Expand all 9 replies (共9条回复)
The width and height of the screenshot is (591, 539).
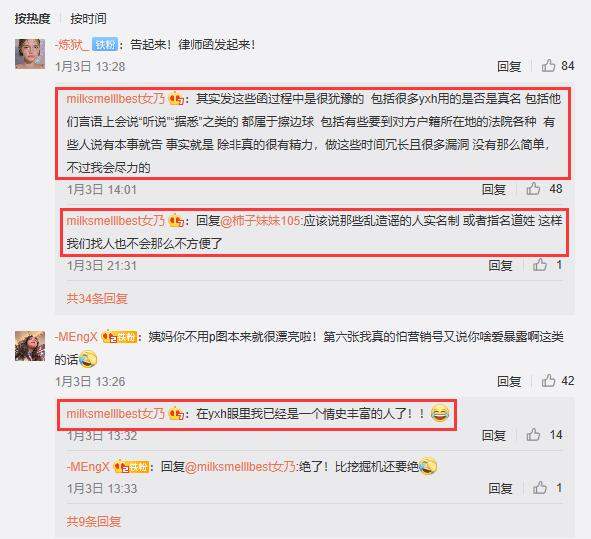pyautogui.click(x=94, y=521)
